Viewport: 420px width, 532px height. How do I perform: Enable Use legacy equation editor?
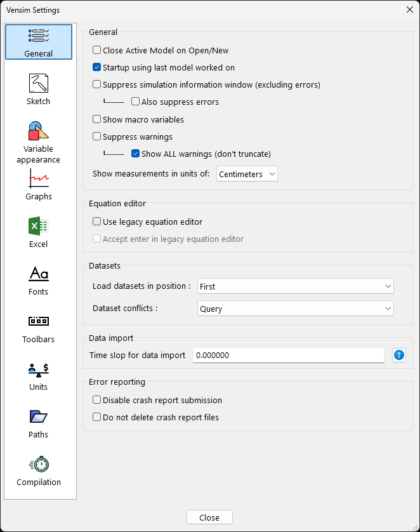pyautogui.click(x=97, y=222)
